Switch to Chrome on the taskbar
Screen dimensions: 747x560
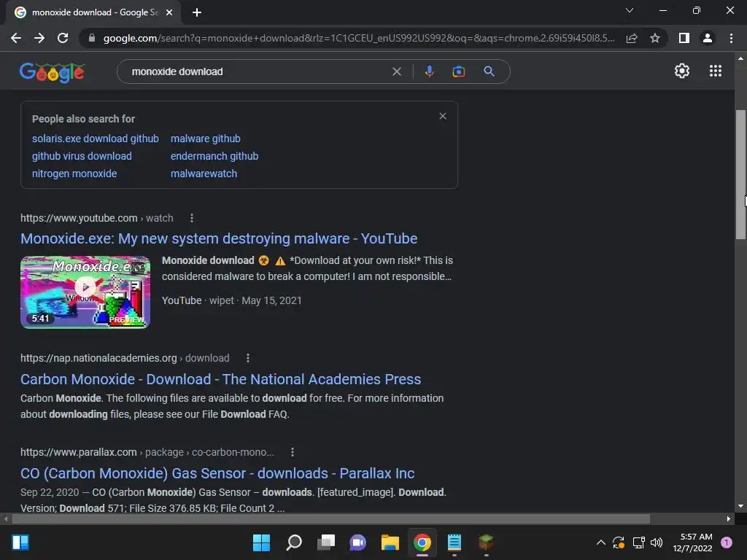(x=422, y=542)
